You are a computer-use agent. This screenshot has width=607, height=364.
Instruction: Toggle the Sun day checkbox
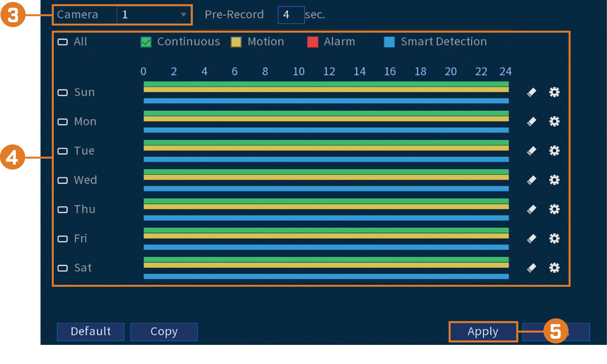(63, 93)
